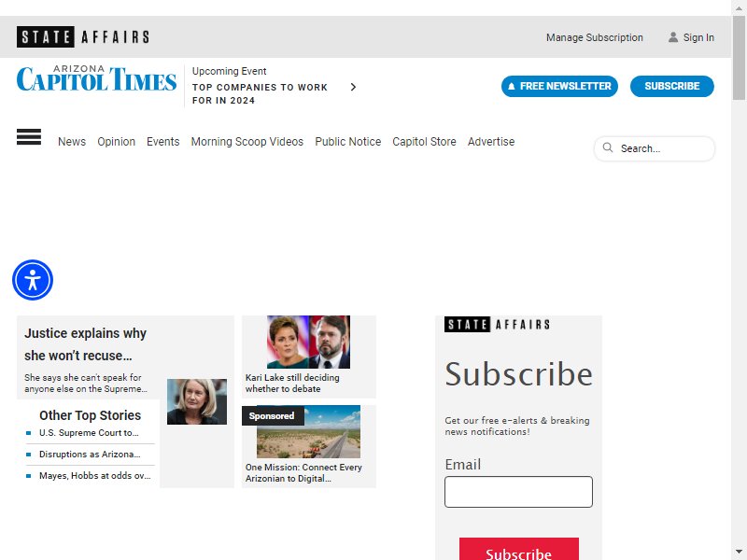
Task: Open Top Companies to Work For event link
Action: pos(260,94)
